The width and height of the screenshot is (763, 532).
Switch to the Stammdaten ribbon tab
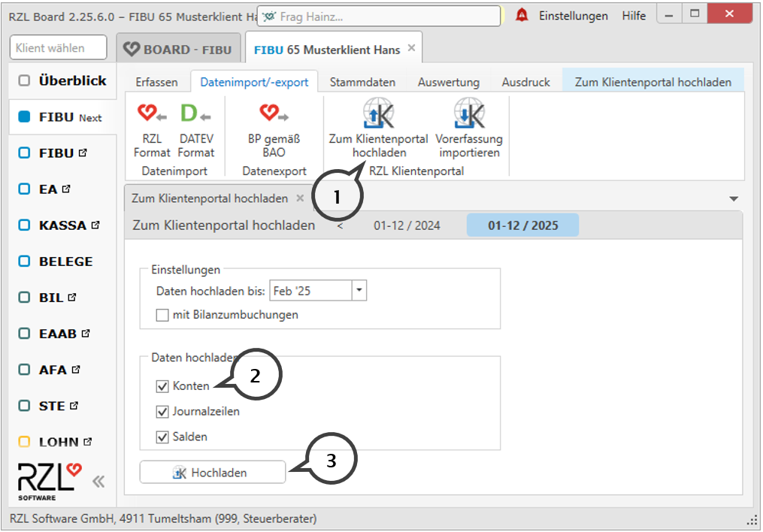pyautogui.click(x=362, y=83)
